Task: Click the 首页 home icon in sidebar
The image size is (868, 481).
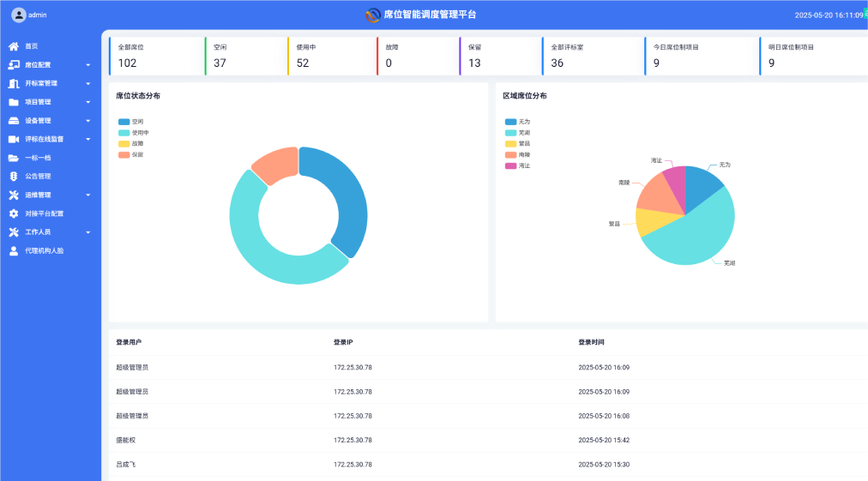Action: (14, 46)
